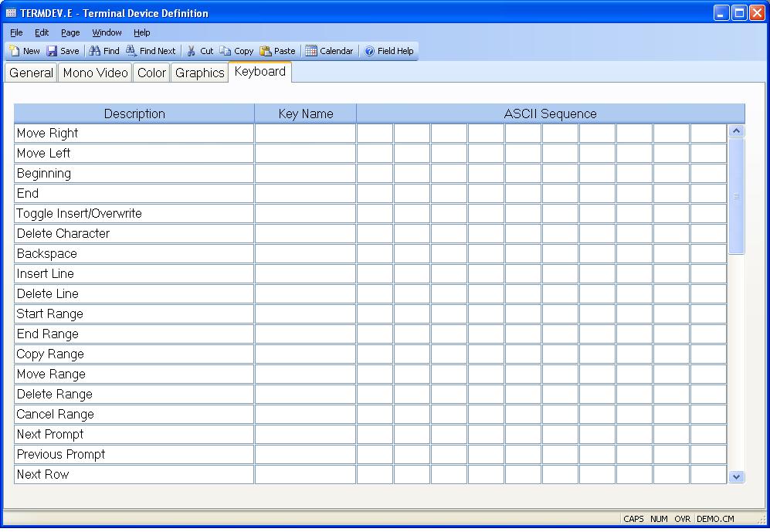Switch to the Color tab
Image resolution: width=770 pixels, height=532 pixels.
(151, 73)
